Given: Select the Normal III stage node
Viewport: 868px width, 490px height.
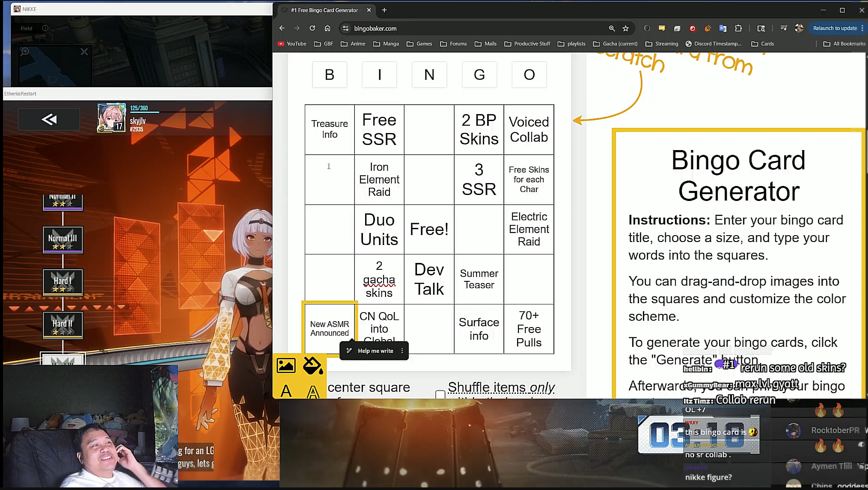Looking at the screenshot, I should point(63,239).
